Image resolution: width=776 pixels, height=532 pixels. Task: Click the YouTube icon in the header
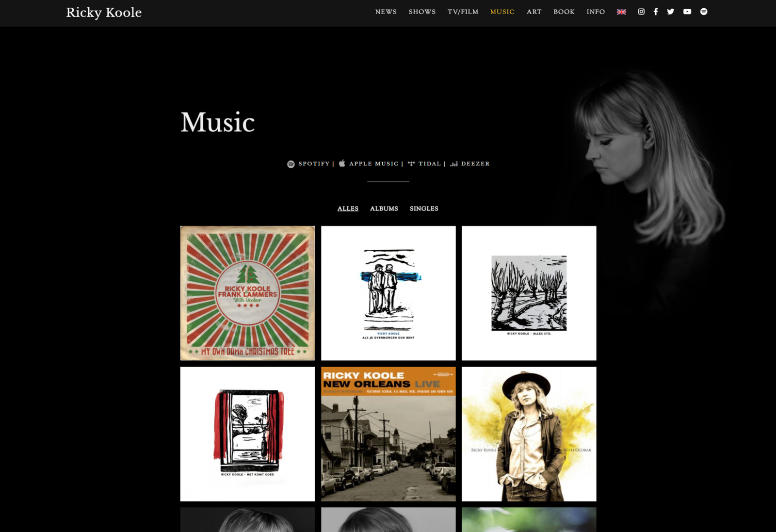(x=687, y=11)
